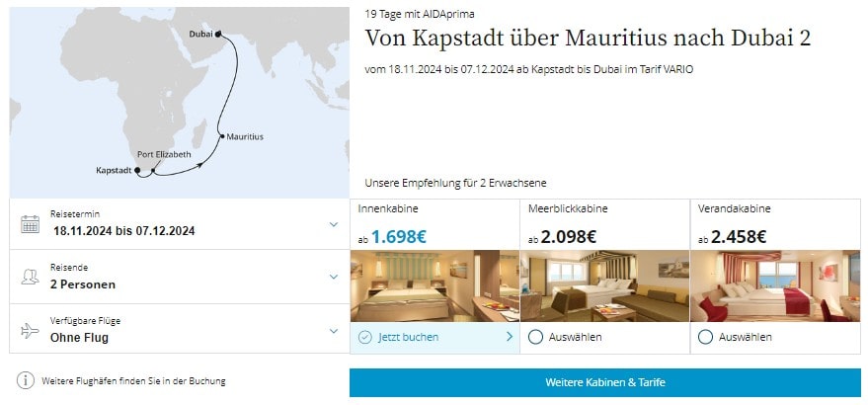
Task: Click the airplane flight icon
Action: point(30,330)
